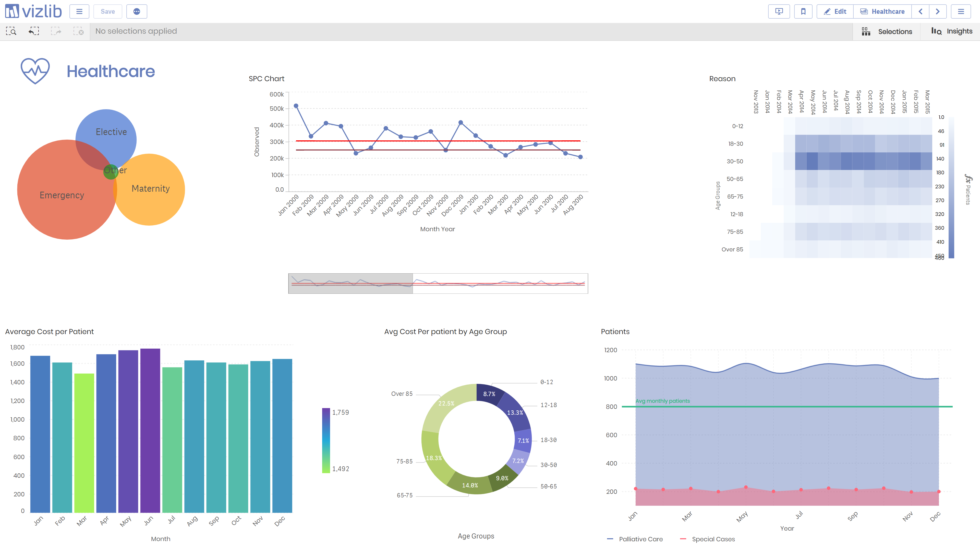Step forward in selections
980x551 pixels.
[x=56, y=31]
